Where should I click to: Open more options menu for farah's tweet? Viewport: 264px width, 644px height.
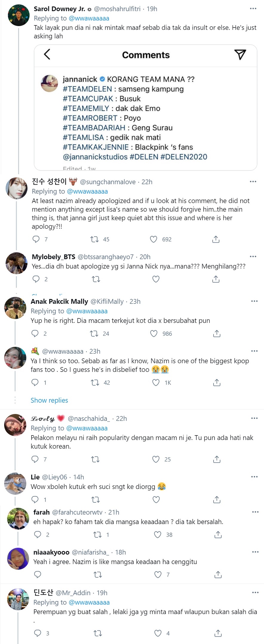(x=255, y=512)
